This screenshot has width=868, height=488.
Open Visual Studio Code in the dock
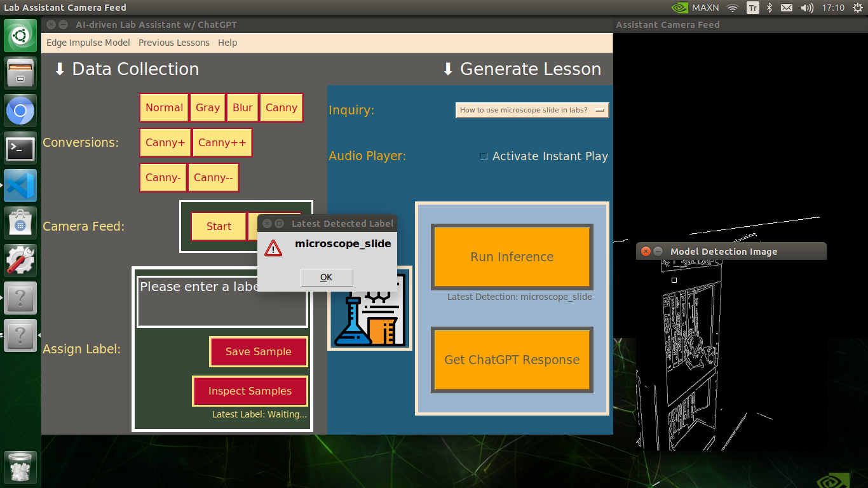tap(20, 186)
